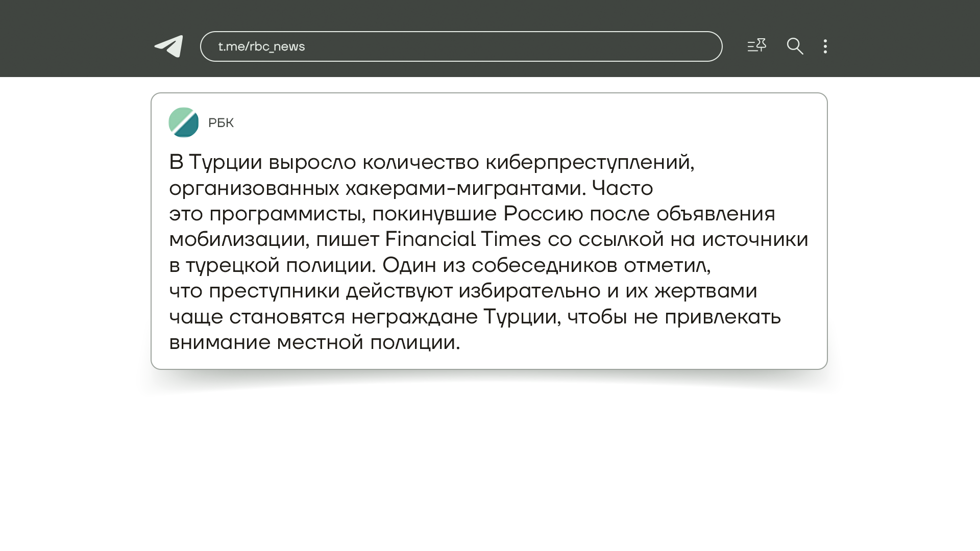Open the three-dot more options menu
Screen dimensions: 980x551
[x=825, y=46]
